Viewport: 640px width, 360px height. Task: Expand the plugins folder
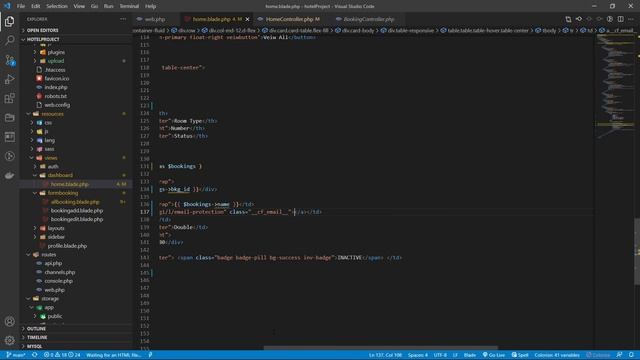56,52
